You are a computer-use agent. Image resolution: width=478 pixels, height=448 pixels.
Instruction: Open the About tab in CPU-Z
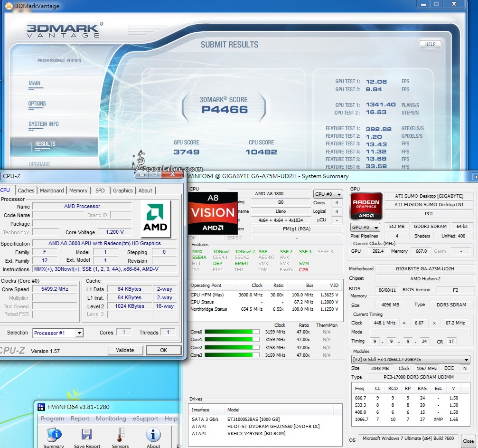pos(145,191)
